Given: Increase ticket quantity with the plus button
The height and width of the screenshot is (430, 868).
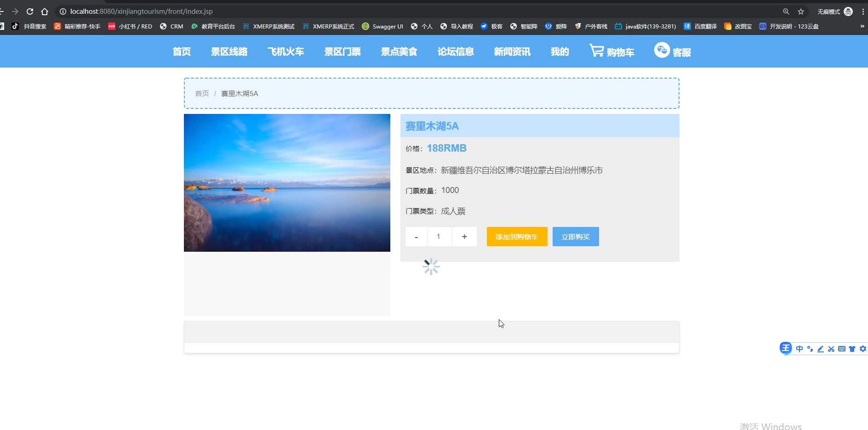Looking at the screenshot, I should [x=464, y=237].
